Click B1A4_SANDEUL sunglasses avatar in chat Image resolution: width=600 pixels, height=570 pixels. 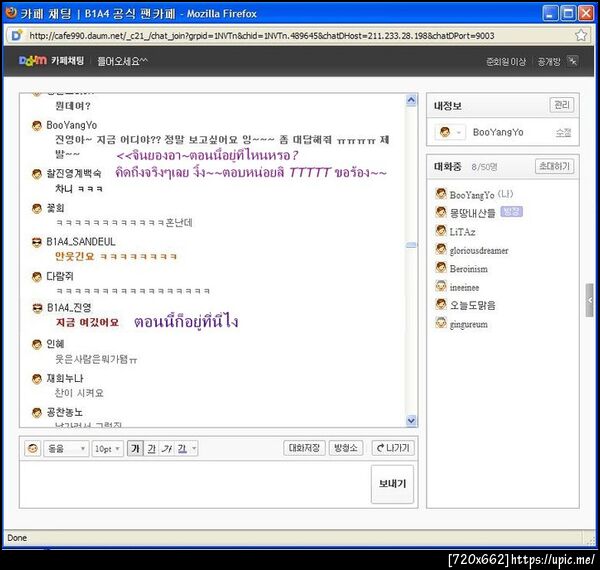point(37,243)
